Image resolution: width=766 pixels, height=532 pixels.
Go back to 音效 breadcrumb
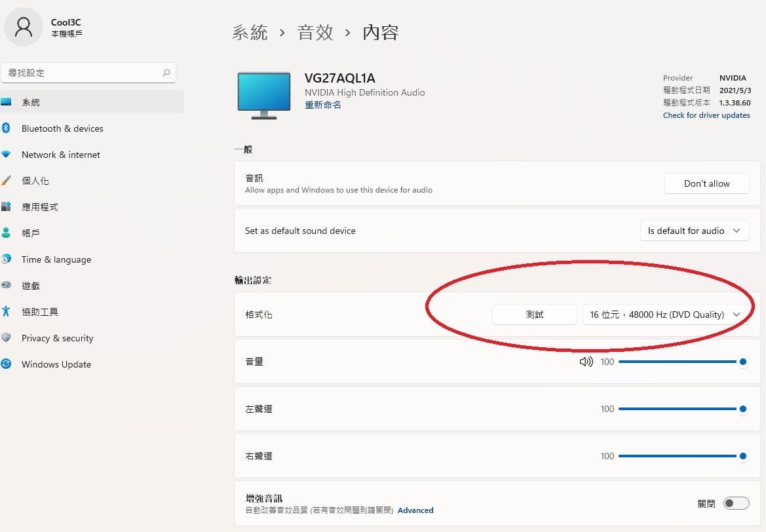(x=315, y=33)
